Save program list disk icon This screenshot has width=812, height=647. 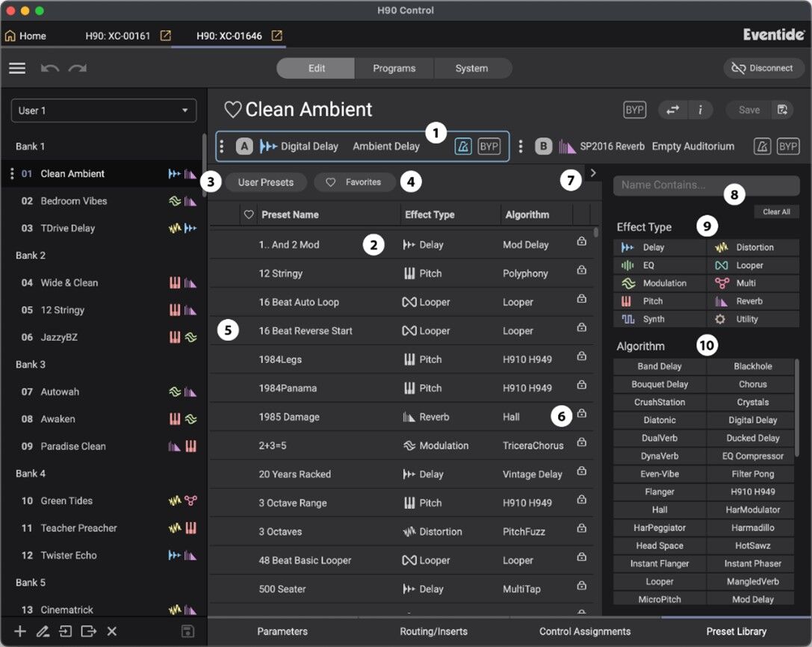point(187,631)
